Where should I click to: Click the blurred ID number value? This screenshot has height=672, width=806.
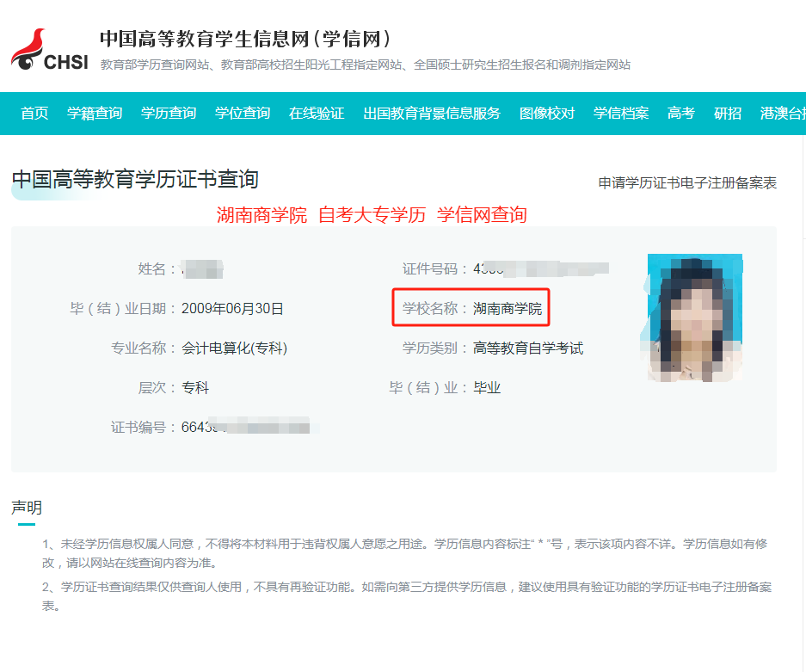541,268
